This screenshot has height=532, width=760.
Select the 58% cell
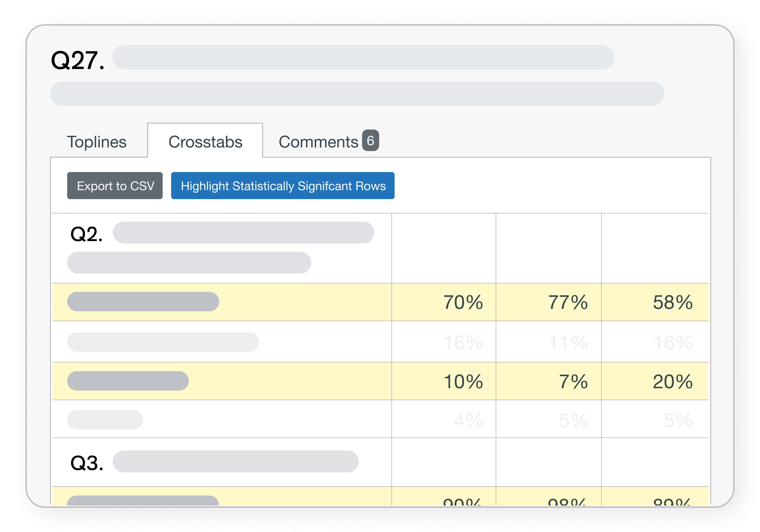pos(672,302)
